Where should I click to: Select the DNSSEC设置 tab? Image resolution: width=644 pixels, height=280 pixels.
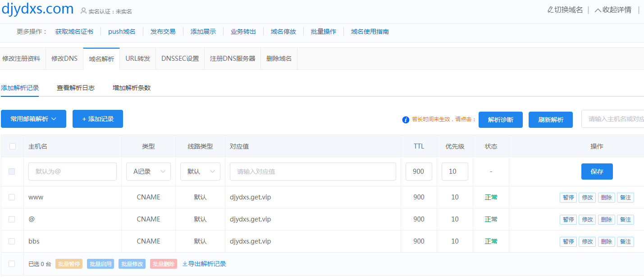coord(180,58)
